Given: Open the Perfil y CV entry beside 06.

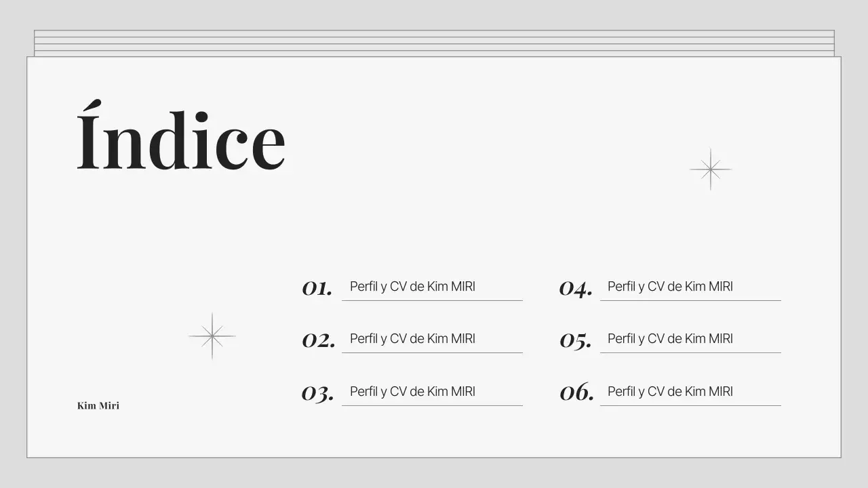Looking at the screenshot, I should [670, 392].
